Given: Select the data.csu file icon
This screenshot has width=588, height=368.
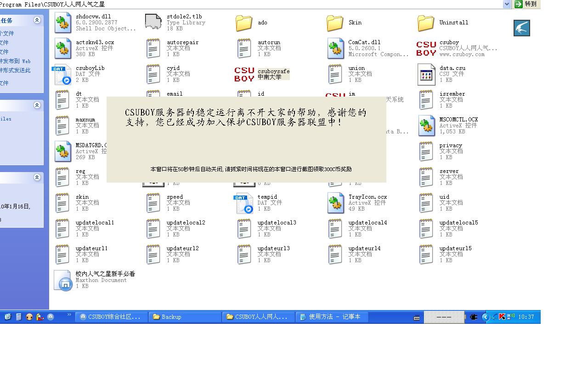Looking at the screenshot, I should tap(426, 75).
